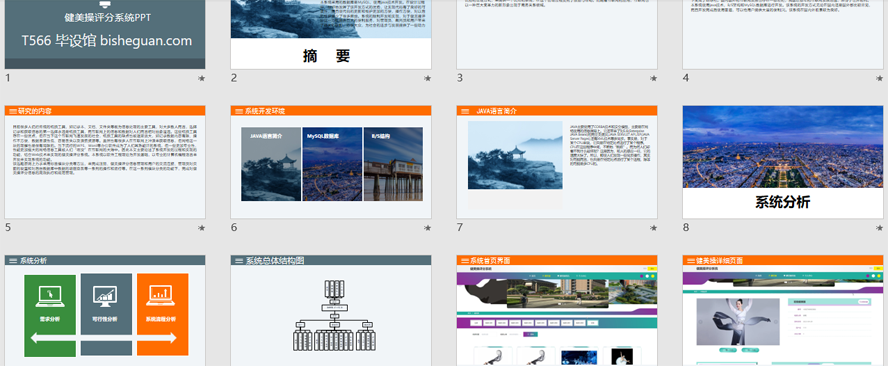Select slide 4 thumbnail
This screenshot has height=366, width=888.
click(783, 35)
